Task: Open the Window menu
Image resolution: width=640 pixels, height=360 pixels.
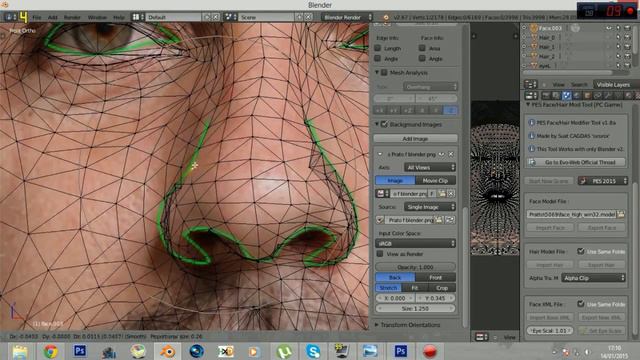Action: pyautogui.click(x=97, y=18)
